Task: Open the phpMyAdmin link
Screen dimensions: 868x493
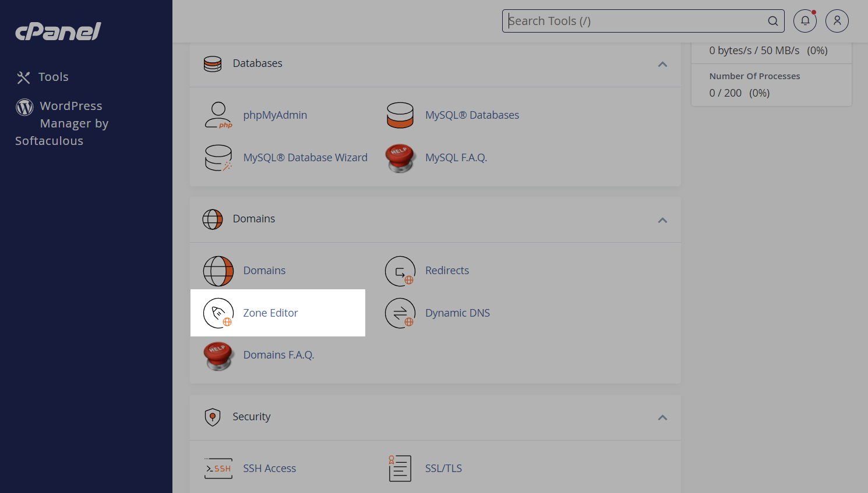Action: pos(275,115)
